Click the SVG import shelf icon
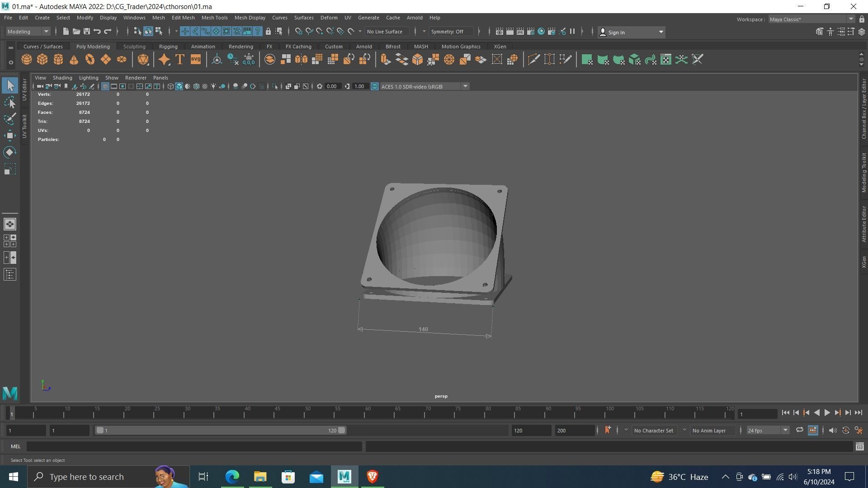Viewport: 868px width, 488px height. [196, 60]
